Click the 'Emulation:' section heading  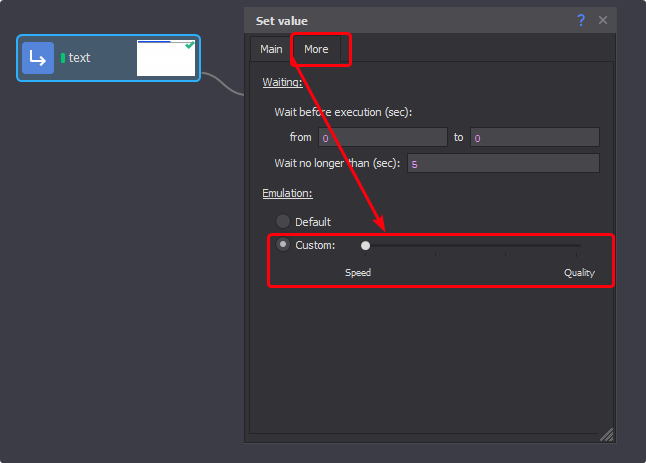[x=288, y=193]
